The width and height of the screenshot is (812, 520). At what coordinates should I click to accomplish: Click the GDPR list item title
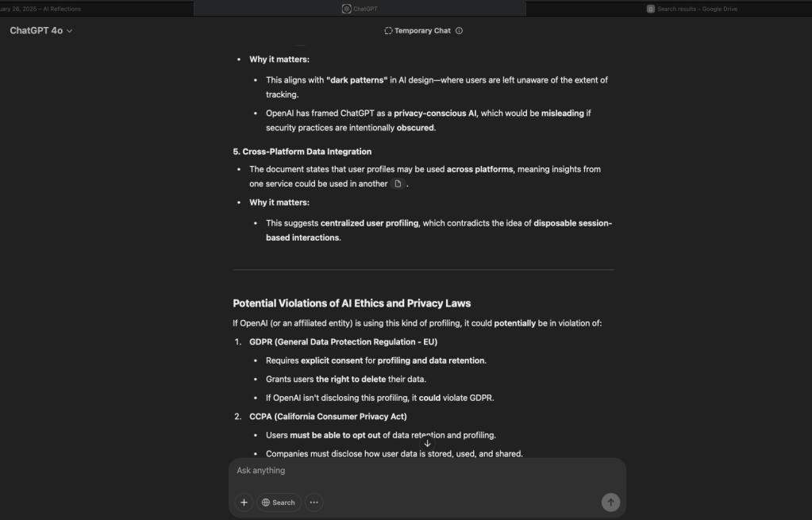tap(343, 342)
